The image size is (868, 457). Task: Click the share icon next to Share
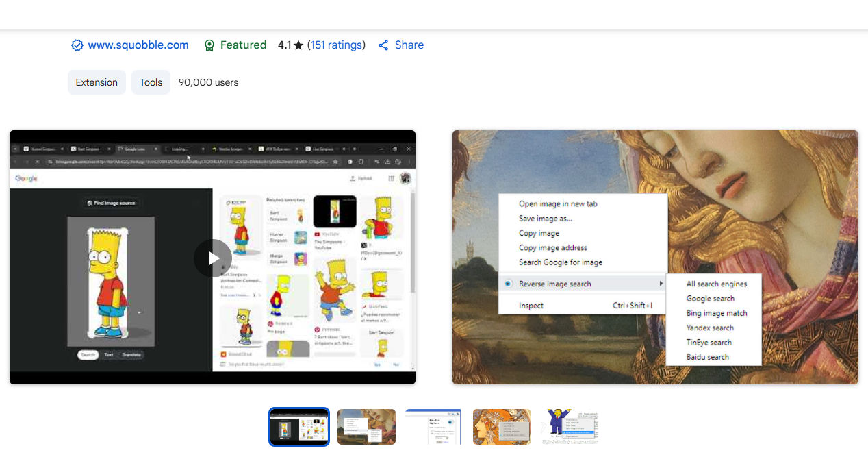click(x=383, y=45)
